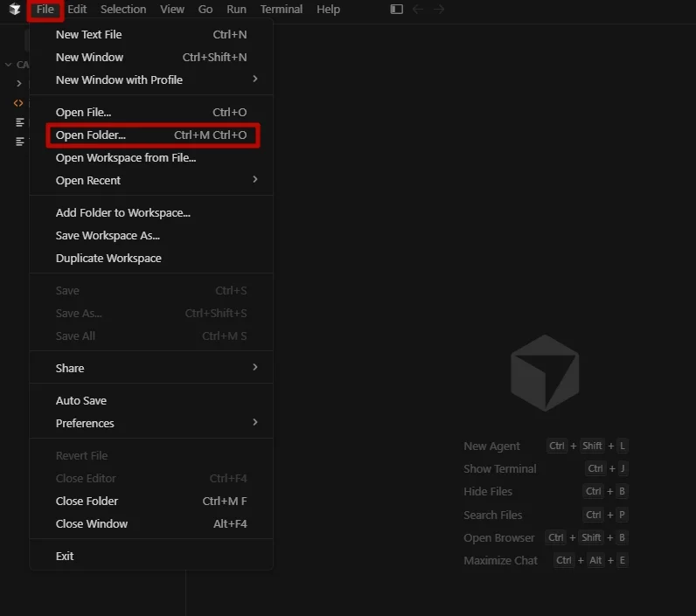Expand the collapsed folder in explorer tree

[x=18, y=83]
